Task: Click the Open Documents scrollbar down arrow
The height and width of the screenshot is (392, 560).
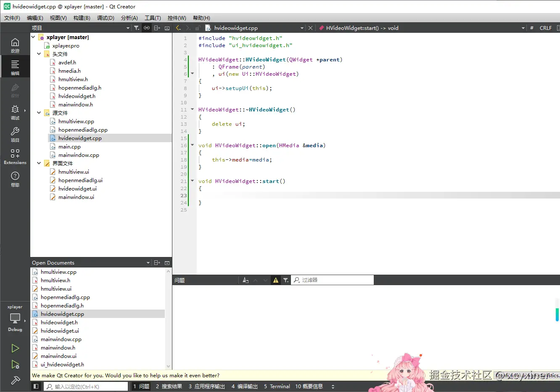Action: (169, 366)
